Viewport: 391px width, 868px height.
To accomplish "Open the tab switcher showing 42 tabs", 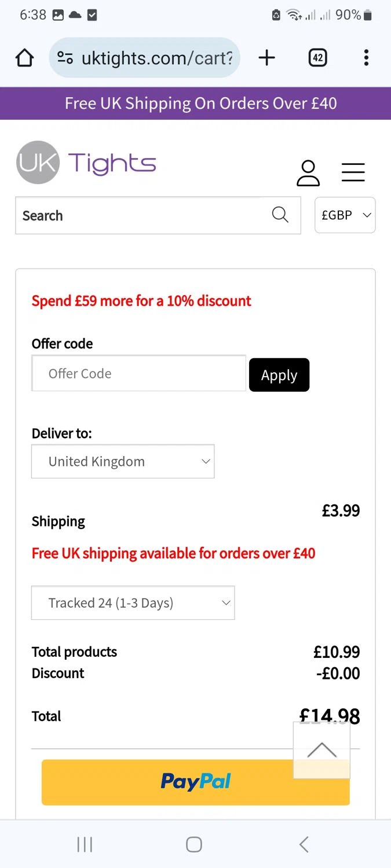I will pos(317,58).
